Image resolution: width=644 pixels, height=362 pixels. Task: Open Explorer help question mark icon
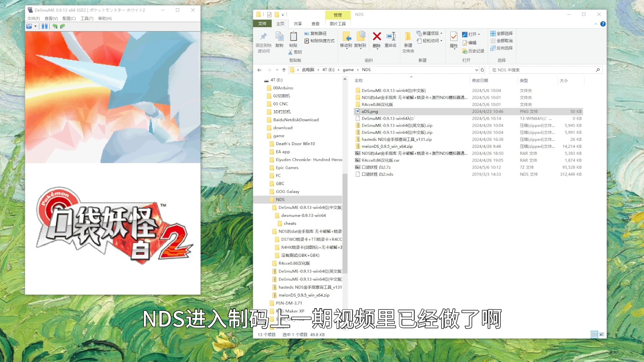click(603, 24)
